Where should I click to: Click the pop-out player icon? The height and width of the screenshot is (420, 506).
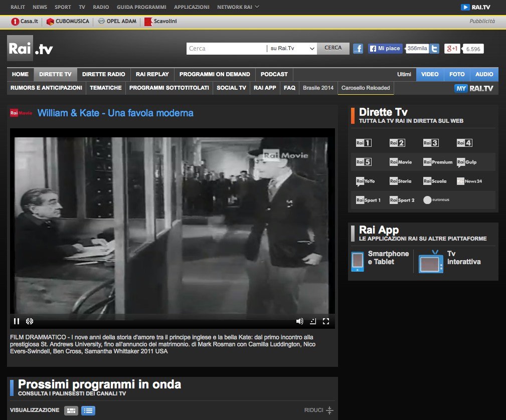(313, 321)
